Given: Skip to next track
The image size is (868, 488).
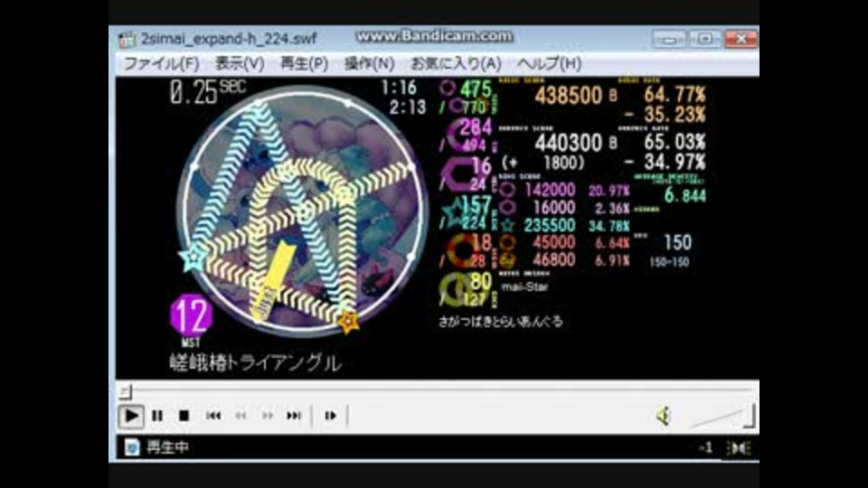Looking at the screenshot, I should pyautogui.click(x=294, y=416).
